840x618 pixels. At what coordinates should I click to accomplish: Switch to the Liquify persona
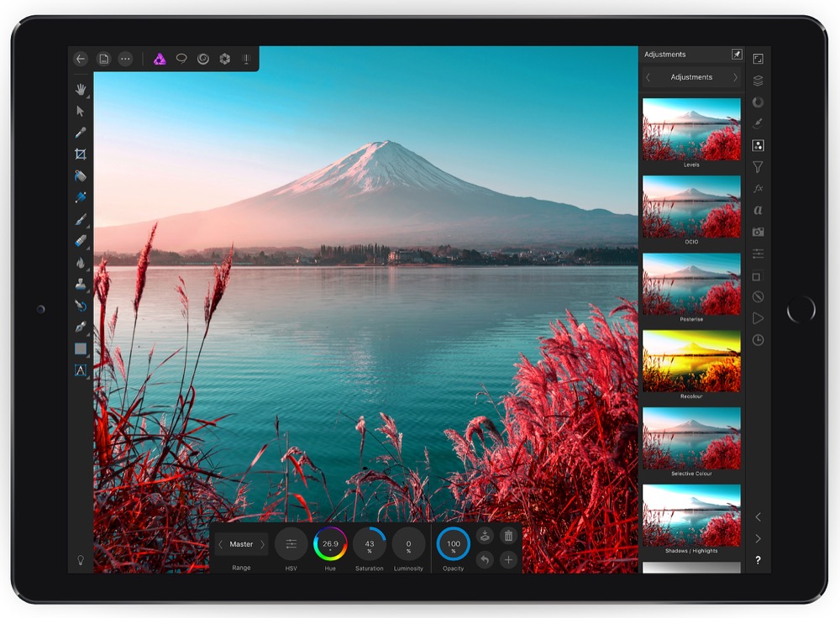click(x=202, y=59)
